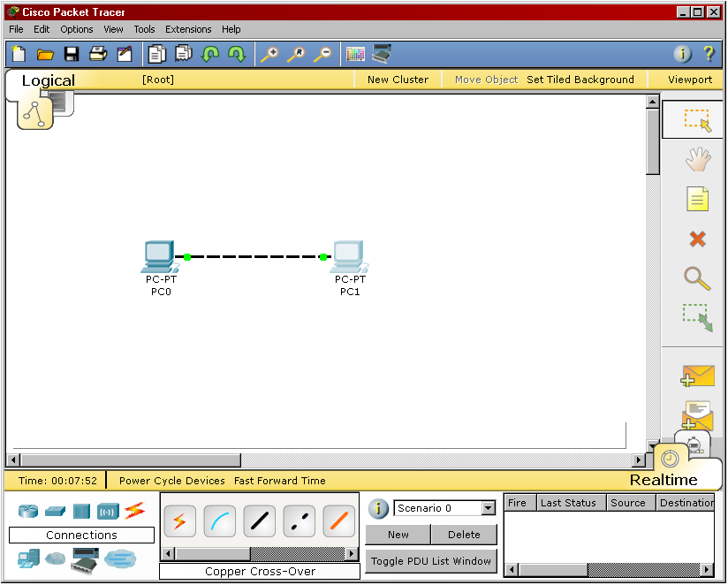Image resolution: width=728 pixels, height=585 pixels.
Task: Open the Extensions menu
Action: coord(188,29)
